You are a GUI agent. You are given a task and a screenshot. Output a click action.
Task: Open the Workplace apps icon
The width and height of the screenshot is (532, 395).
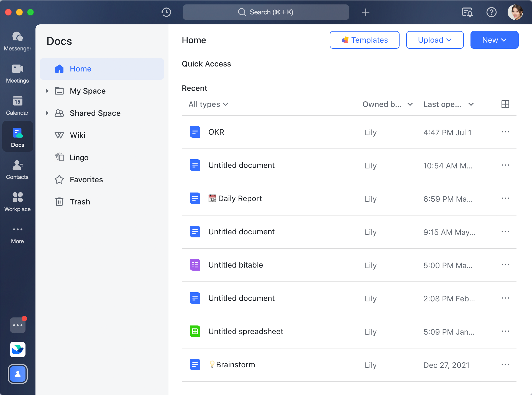click(x=17, y=202)
